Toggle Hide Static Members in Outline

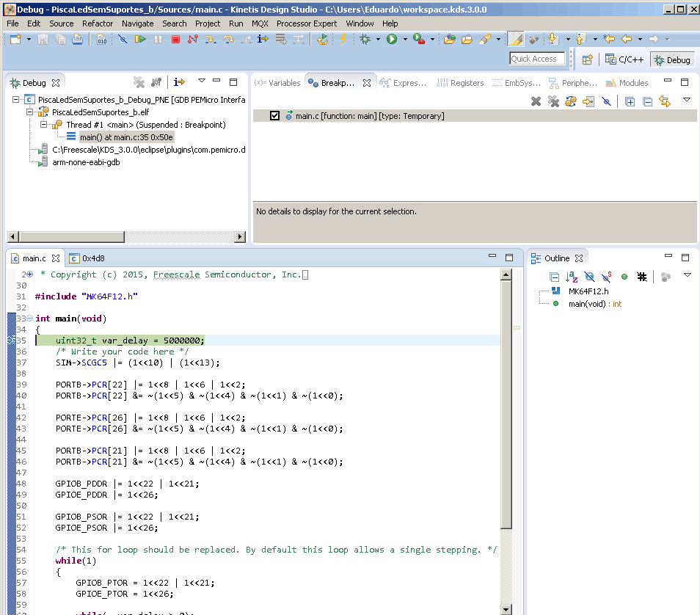click(x=607, y=277)
